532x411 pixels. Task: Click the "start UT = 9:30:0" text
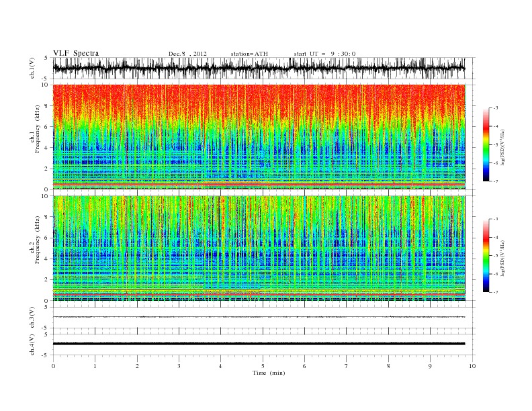tap(324, 54)
